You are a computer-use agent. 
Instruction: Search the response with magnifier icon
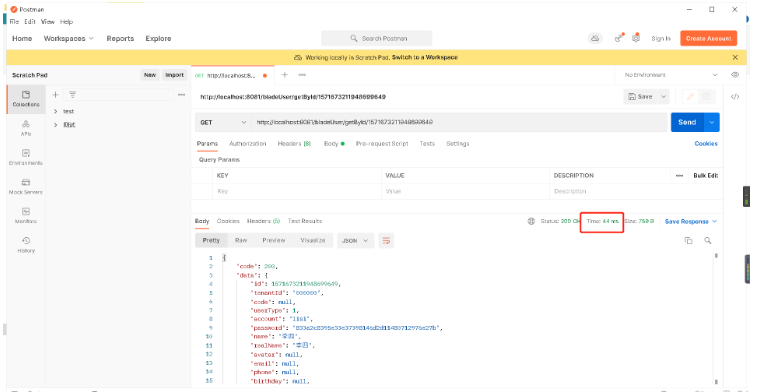tap(708, 241)
